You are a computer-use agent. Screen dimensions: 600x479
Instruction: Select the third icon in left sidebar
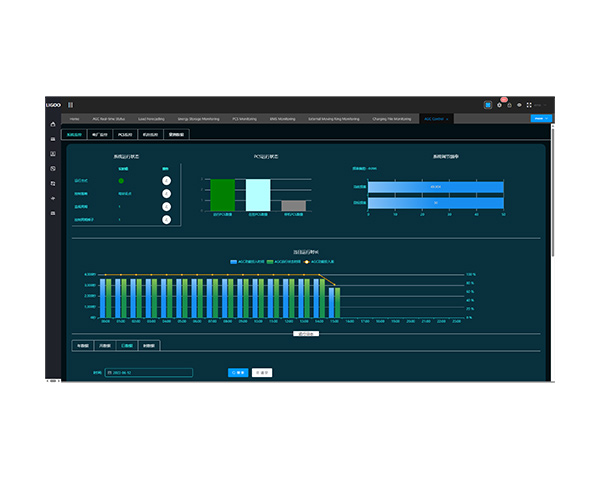click(x=52, y=154)
